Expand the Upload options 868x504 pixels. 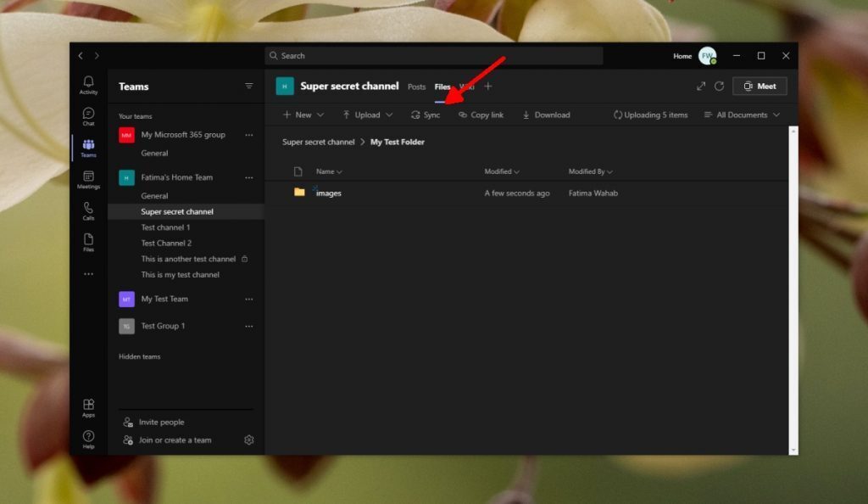pos(367,115)
